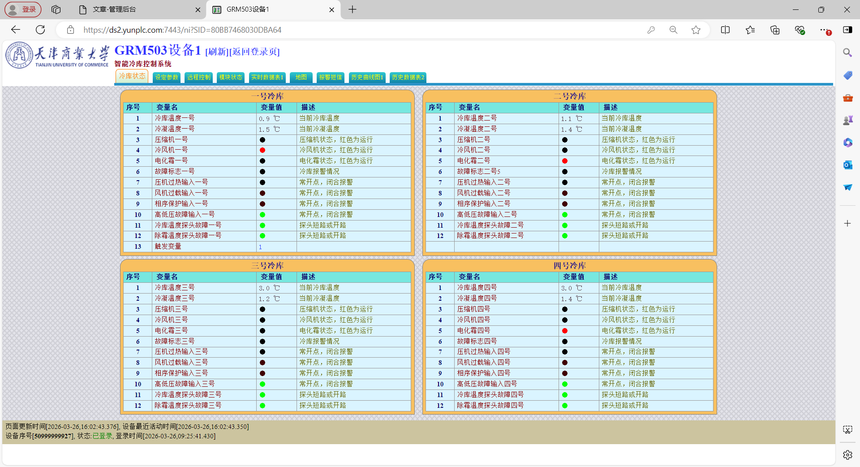Viewport: 860px width, 467px height.
Task: Click the 登录 profile button
Action: point(22,9)
